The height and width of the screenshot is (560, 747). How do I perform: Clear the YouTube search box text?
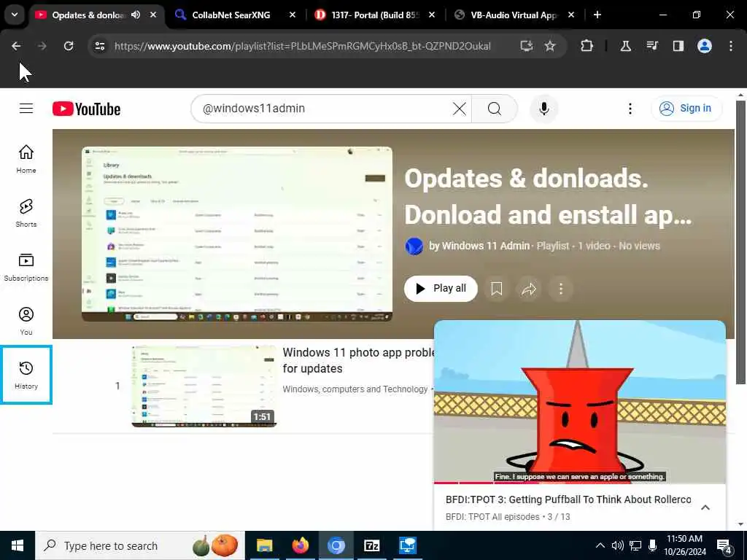[460, 109]
